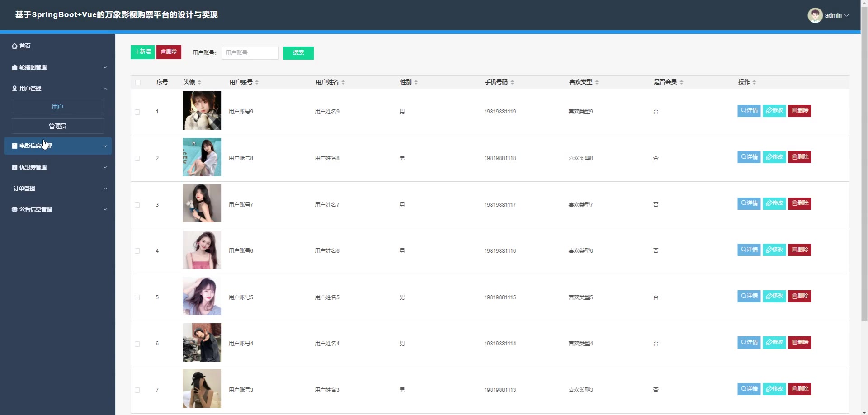The height and width of the screenshot is (415, 868).
Task: Sort by 喜欢类型 column arrows
Action: point(597,82)
